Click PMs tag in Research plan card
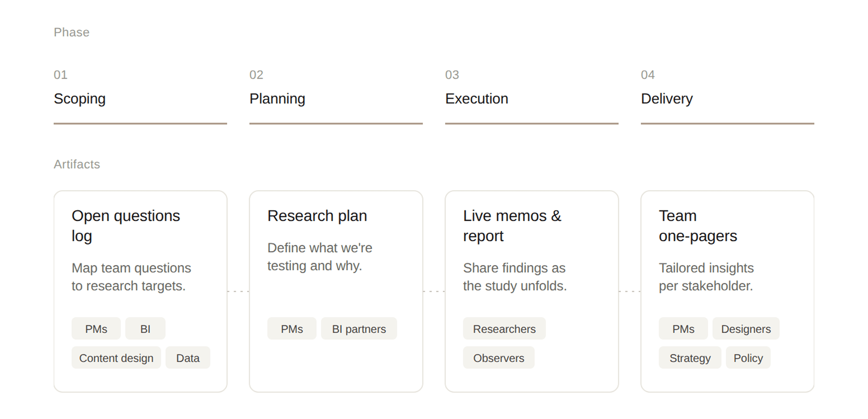This screenshot has height=419, width=868. pyautogui.click(x=292, y=329)
